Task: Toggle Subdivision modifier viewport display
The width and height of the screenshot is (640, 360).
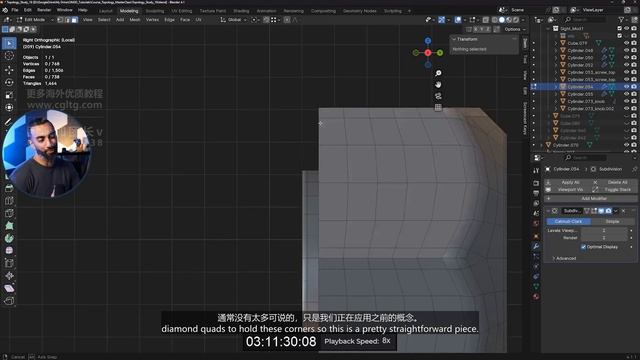Action: [601, 211]
